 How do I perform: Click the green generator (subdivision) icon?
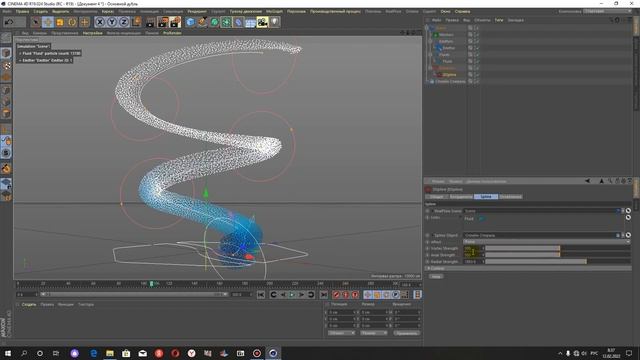tap(214, 22)
